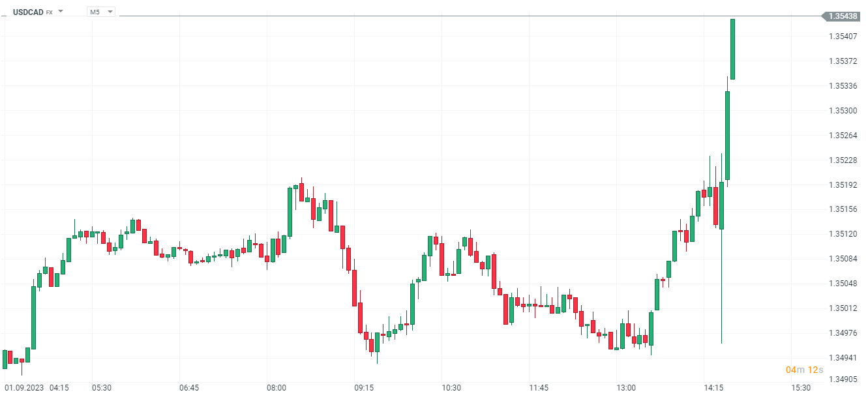Click the 08:00 time axis label
Image resolution: width=868 pixels, height=399 pixels.
point(277,388)
